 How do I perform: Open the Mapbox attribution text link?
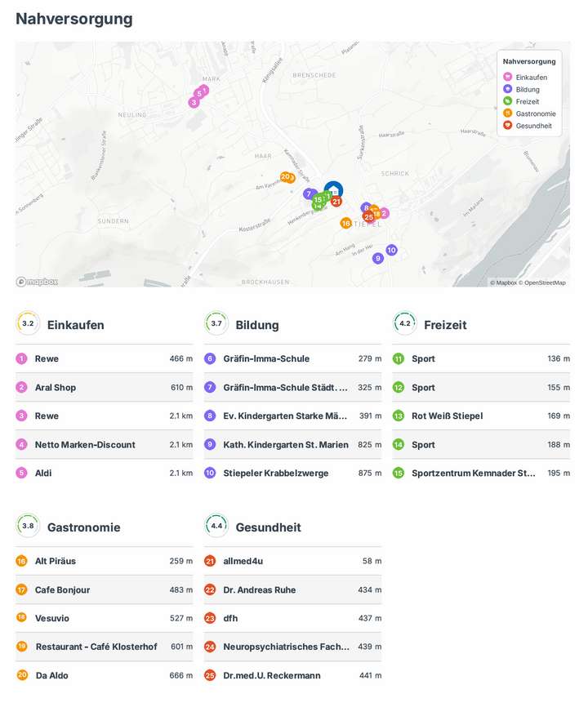[x=504, y=282]
